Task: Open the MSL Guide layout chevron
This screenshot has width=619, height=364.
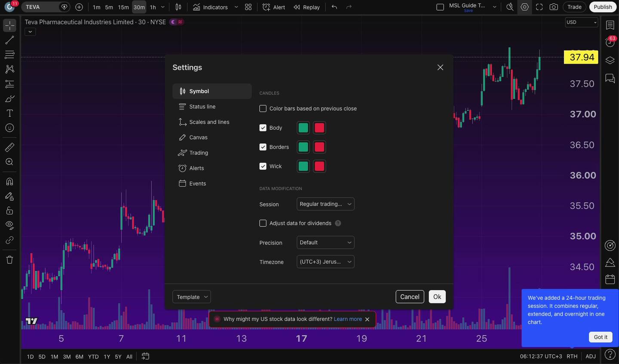Action: (x=494, y=7)
